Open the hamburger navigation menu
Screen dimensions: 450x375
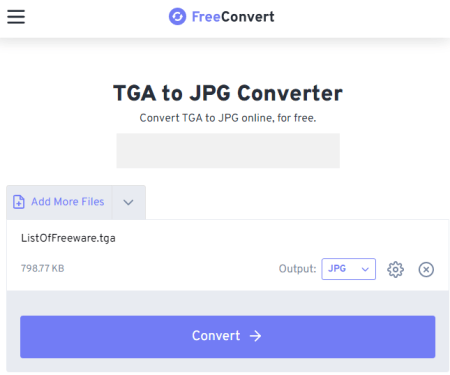16,17
